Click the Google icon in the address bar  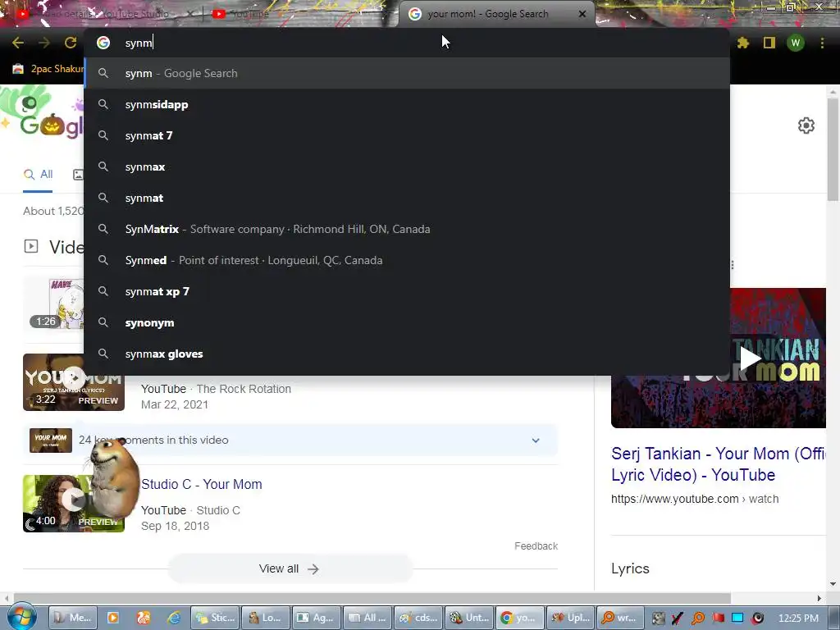103,43
